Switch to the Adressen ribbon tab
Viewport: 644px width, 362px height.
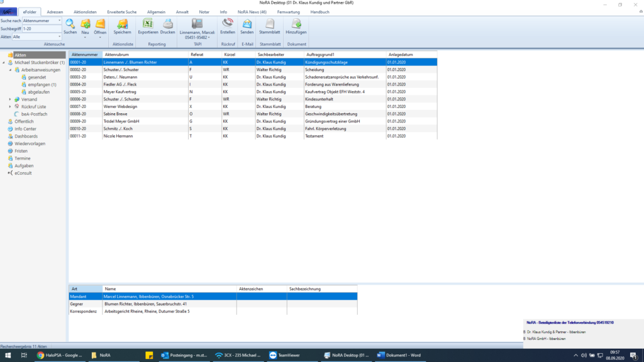(x=55, y=12)
